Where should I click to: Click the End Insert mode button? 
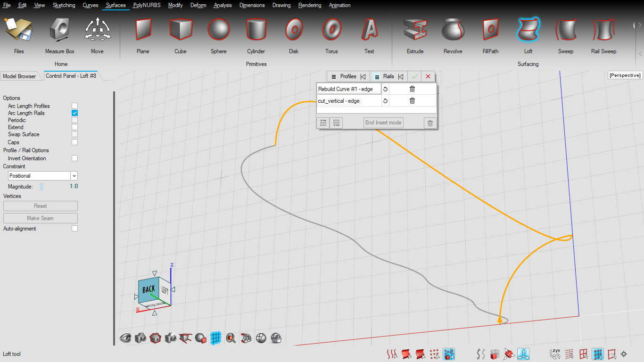[x=383, y=123]
